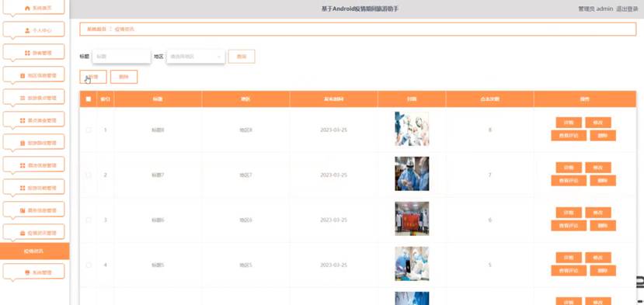Go to 系统首页 via the breadcrumb link
Screen dimensions: 644x305
tap(96, 29)
